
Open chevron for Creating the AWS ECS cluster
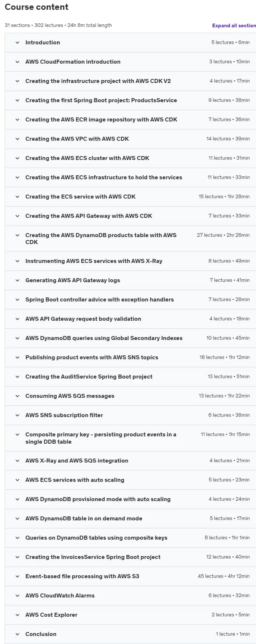click(17, 158)
